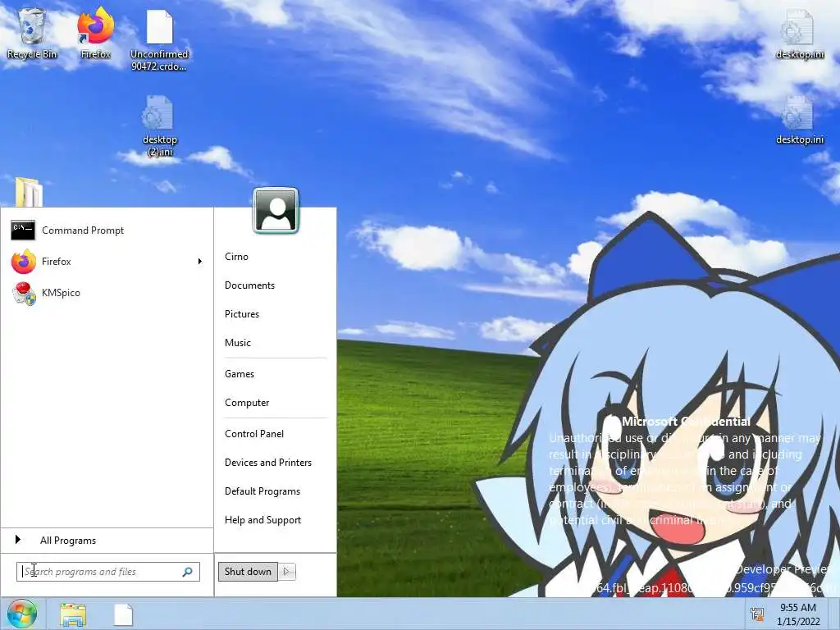The image size is (840, 630).
Task: Click the Action Center tray icon
Action: pos(757,614)
